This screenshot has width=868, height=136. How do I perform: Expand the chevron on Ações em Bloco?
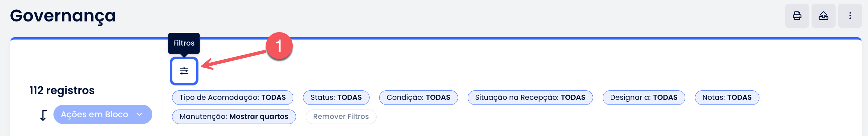[x=140, y=115]
